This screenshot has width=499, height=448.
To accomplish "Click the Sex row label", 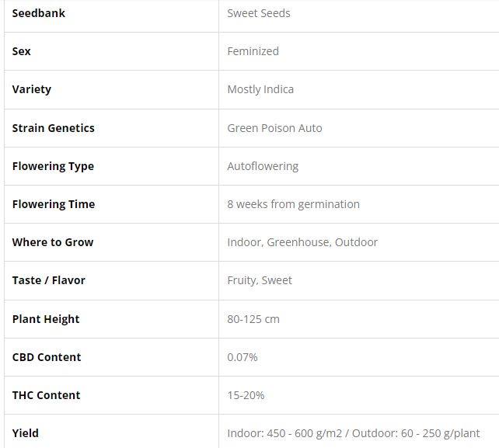I will [22, 51].
